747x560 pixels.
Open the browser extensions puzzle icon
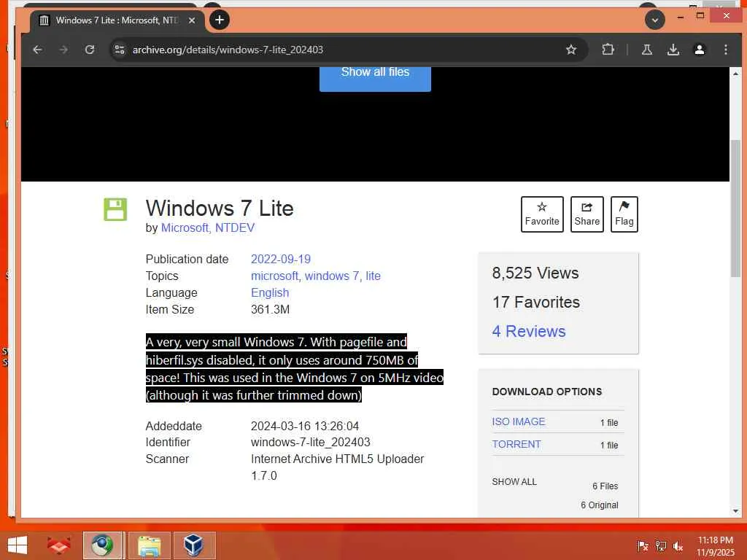pos(608,50)
